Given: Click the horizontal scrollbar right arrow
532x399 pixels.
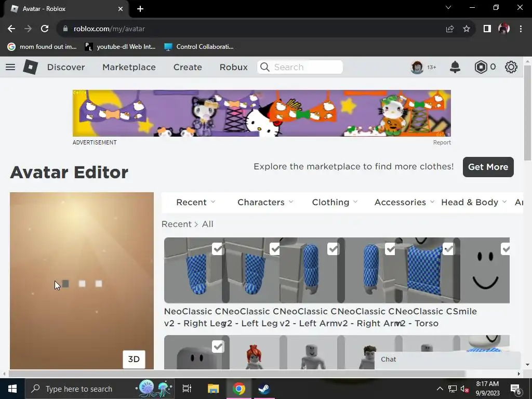Looking at the screenshot, I should (519, 374).
